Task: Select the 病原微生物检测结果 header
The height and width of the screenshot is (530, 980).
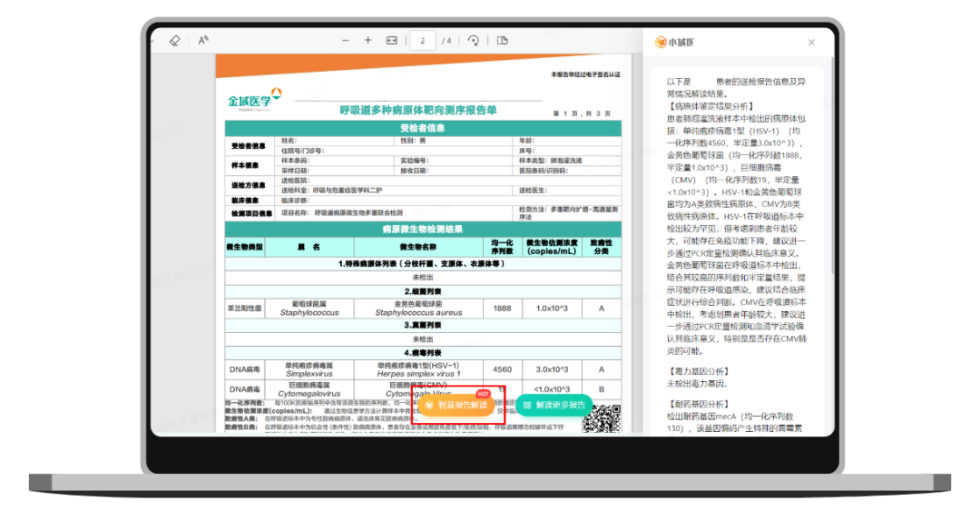Action: tap(423, 230)
